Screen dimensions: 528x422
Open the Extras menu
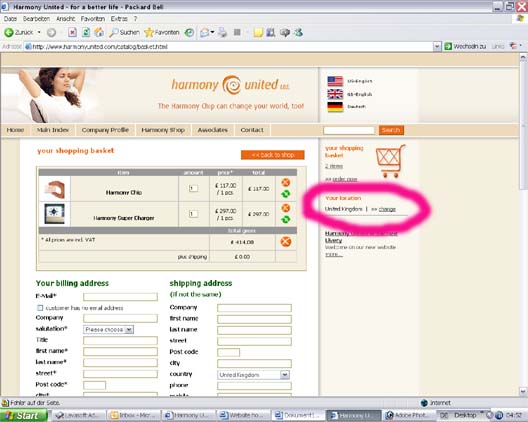coord(119,19)
